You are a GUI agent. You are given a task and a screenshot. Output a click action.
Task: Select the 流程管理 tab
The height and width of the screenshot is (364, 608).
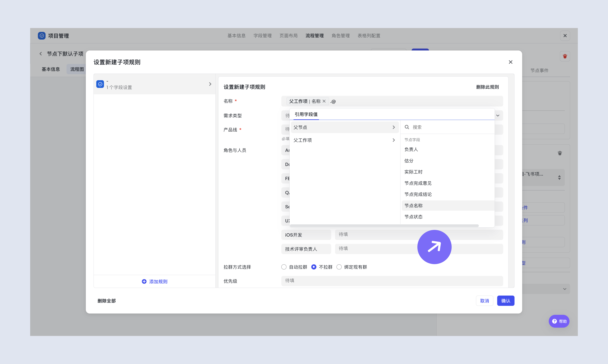tap(315, 36)
